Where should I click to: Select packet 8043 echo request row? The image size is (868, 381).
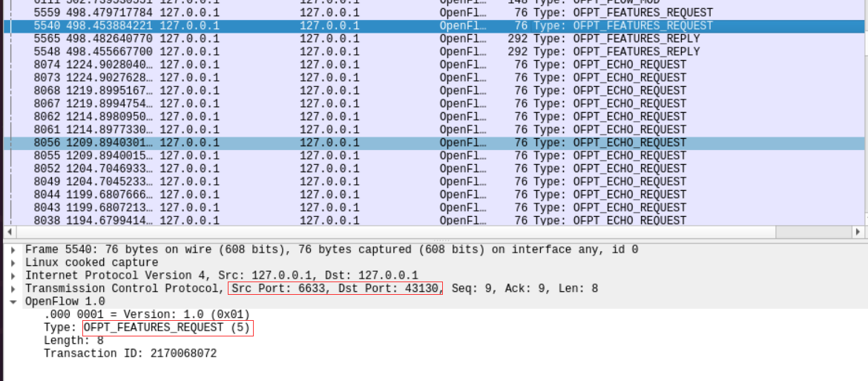tap(434, 208)
